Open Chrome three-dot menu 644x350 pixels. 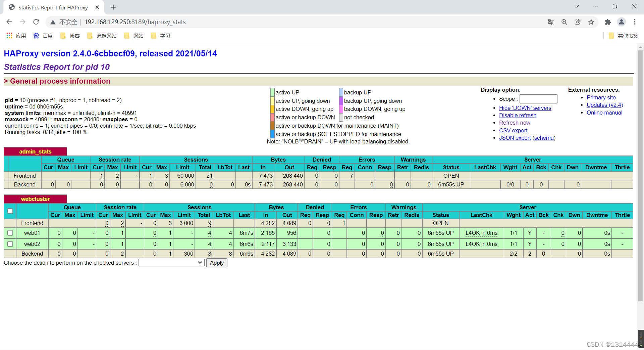tap(635, 22)
